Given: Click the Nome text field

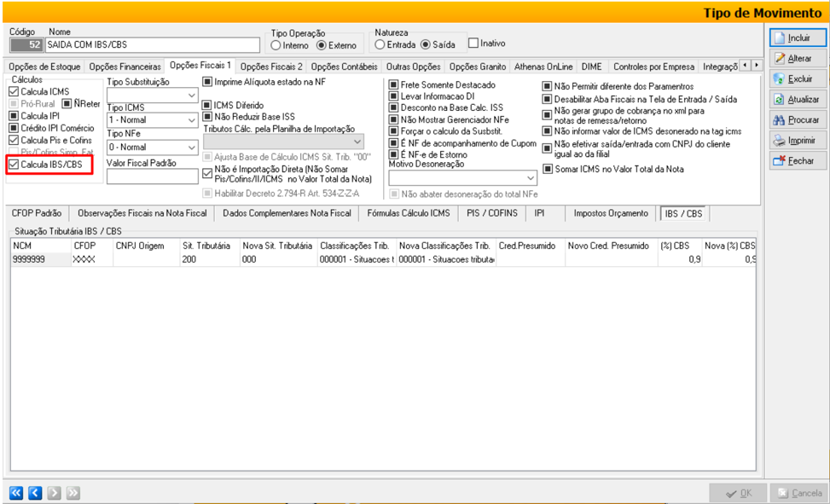Looking at the screenshot, I should coord(152,44).
